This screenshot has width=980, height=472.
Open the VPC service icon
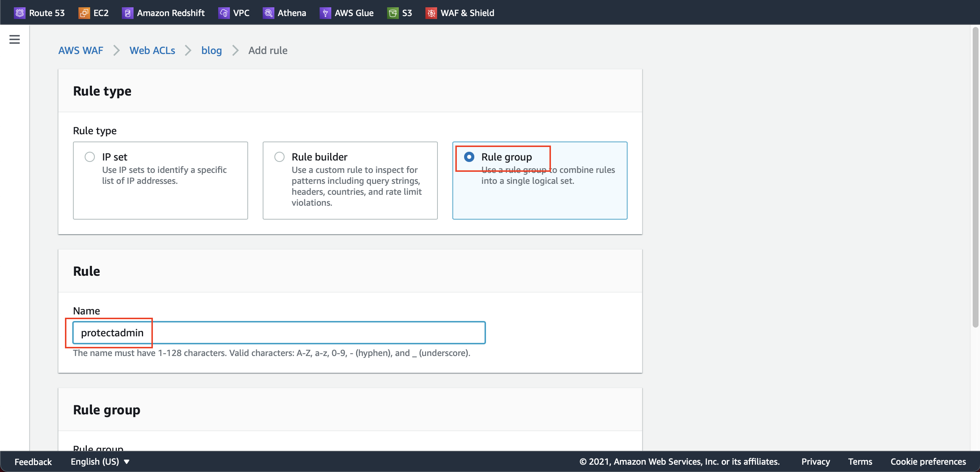[x=224, y=13]
